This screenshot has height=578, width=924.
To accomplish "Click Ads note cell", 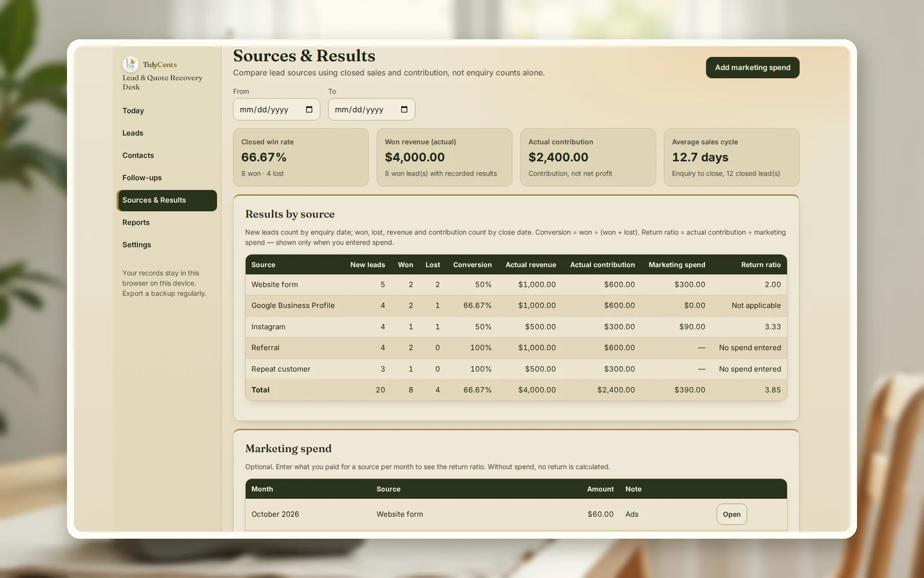I will click(x=632, y=514).
